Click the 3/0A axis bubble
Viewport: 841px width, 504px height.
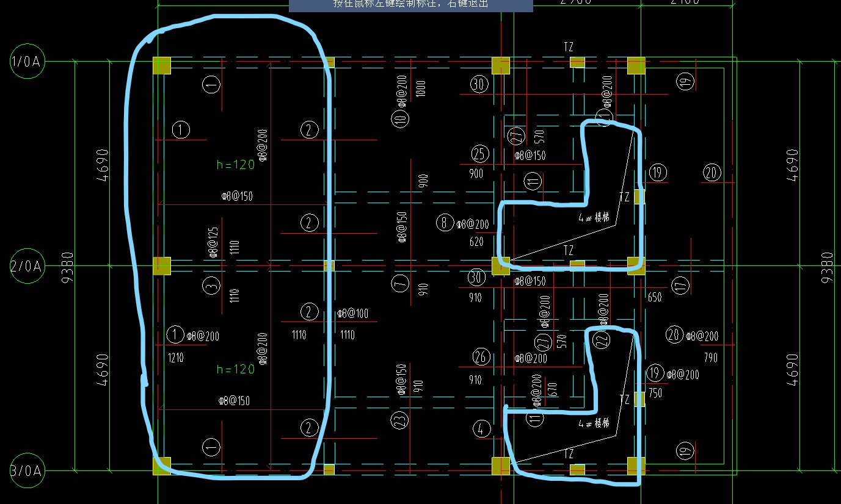tap(27, 470)
